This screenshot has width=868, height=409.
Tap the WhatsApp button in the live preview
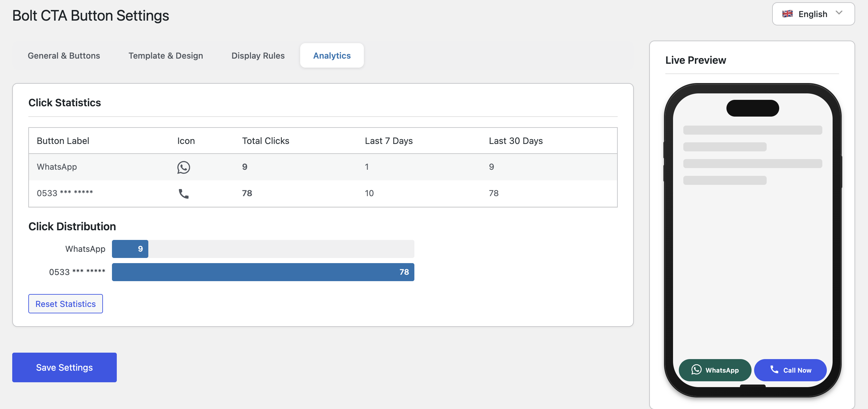point(715,370)
